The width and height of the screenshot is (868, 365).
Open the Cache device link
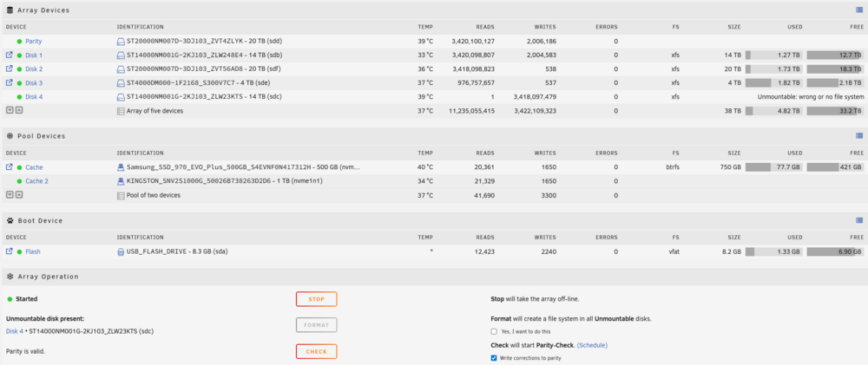point(34,167)
